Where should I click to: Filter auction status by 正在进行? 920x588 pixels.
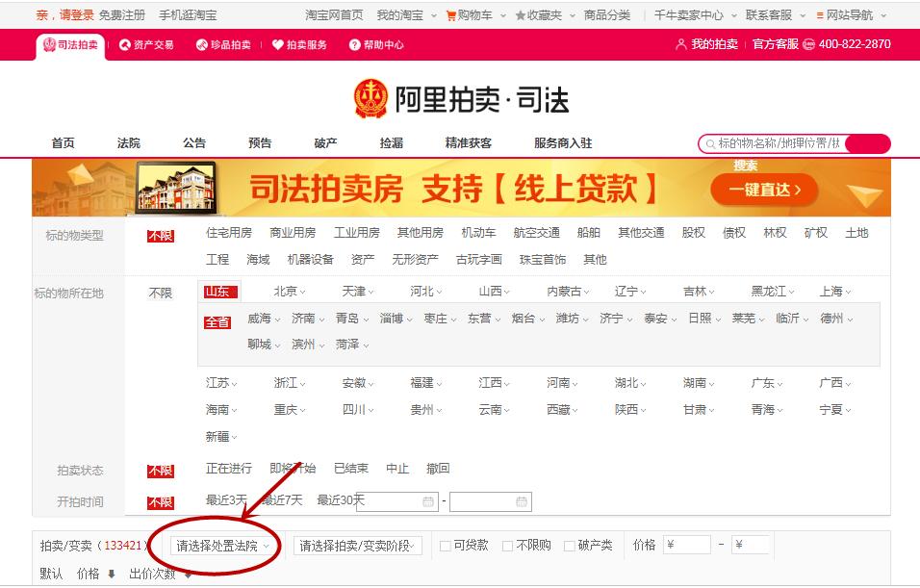(x=229, y=469)
